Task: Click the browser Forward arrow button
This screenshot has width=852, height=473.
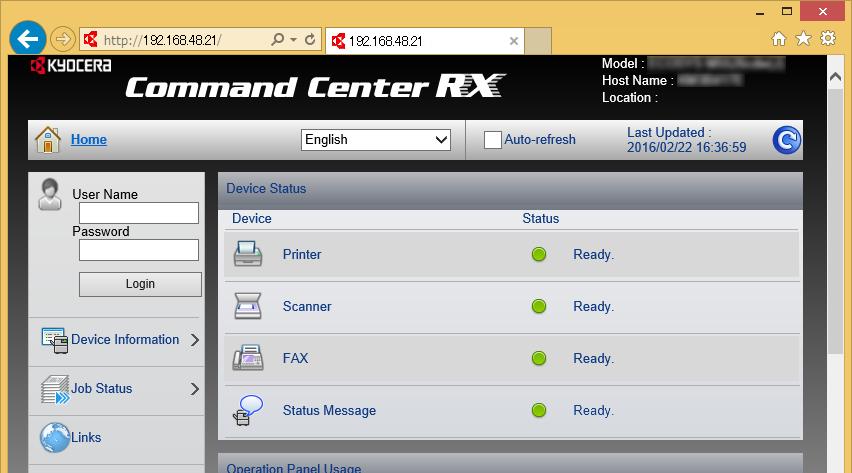Action: click(x=62, y=39)
